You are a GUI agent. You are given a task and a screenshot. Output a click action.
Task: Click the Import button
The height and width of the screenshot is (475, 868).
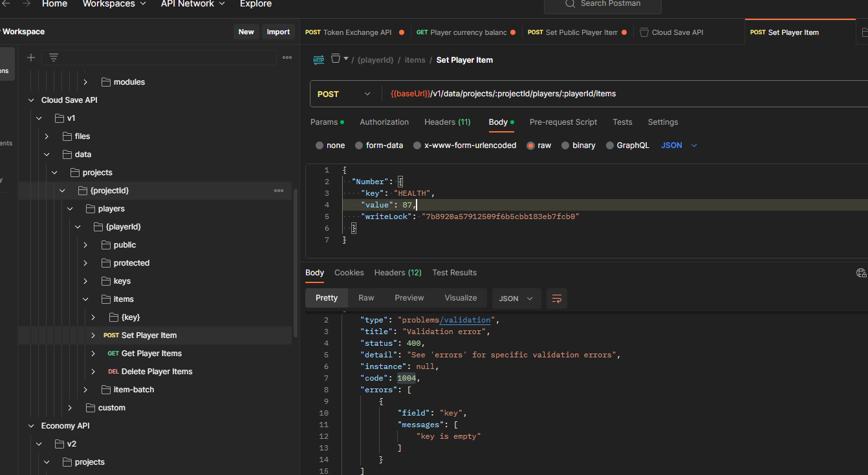pyautogui.click(x=278, y=32)
